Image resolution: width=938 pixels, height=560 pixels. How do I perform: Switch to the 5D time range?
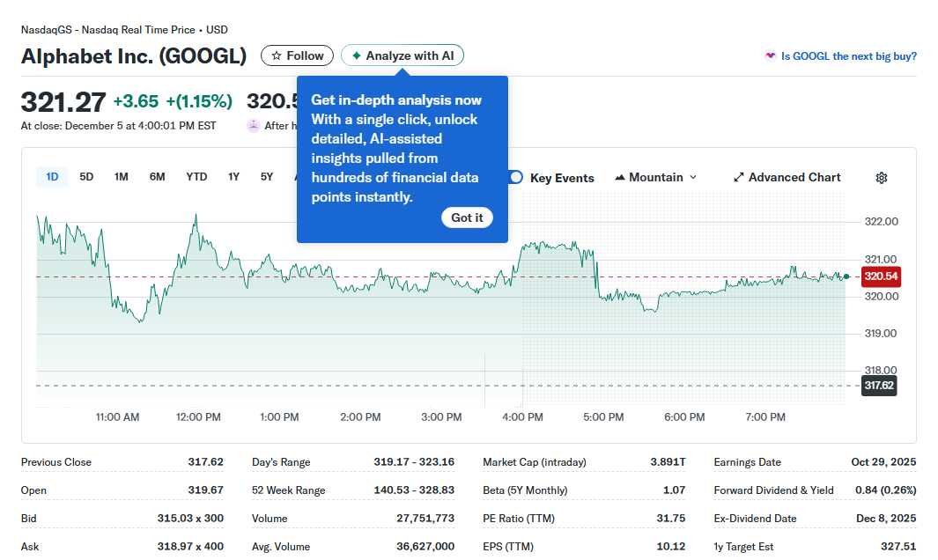86,177
